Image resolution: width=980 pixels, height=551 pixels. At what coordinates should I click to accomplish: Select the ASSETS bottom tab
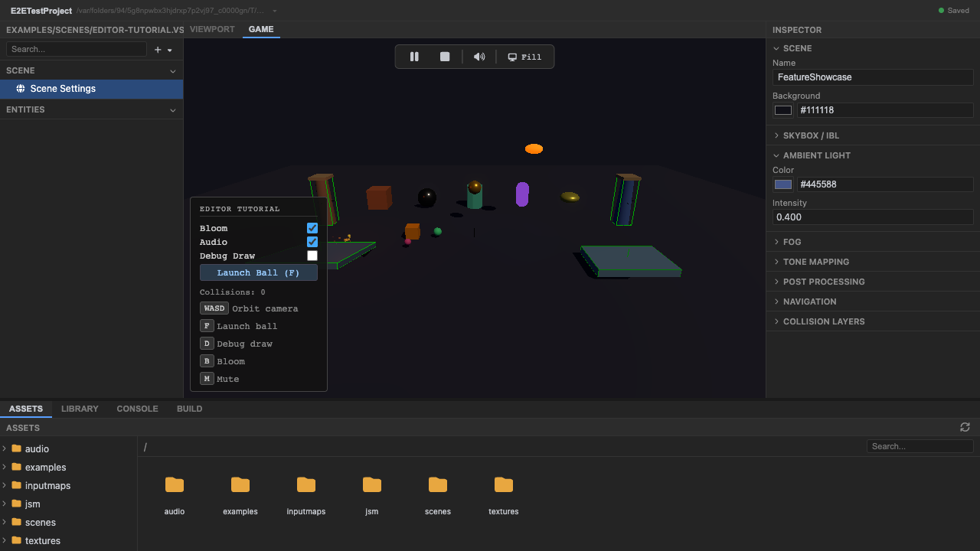click(26, 409)
